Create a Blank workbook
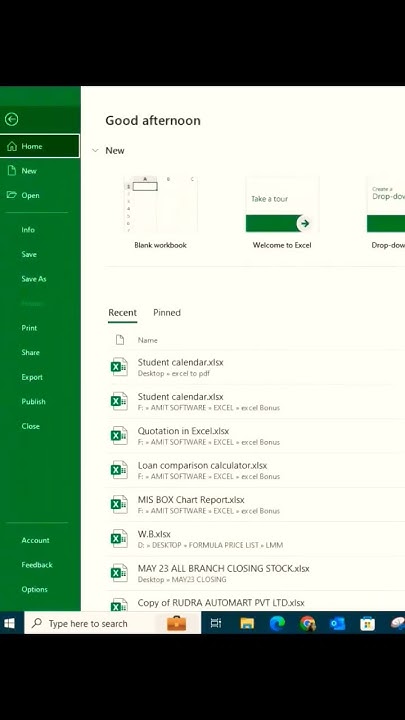405x720 pixels. tap(160, 213)
